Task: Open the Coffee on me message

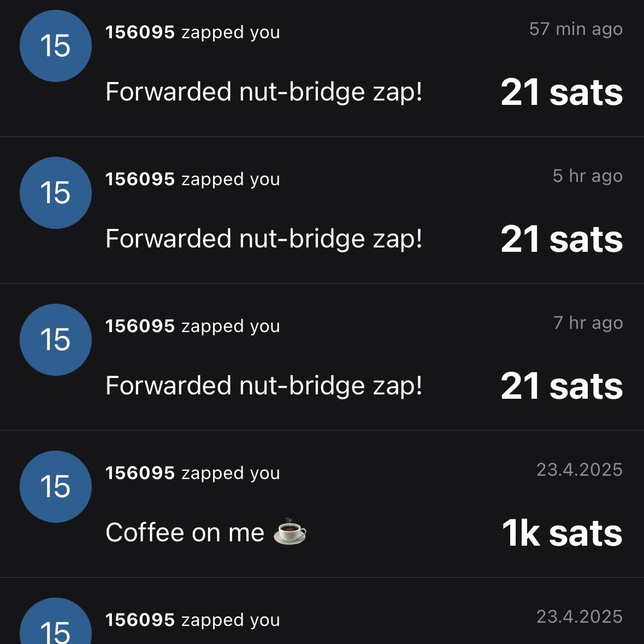Action: tap(206, 532)
